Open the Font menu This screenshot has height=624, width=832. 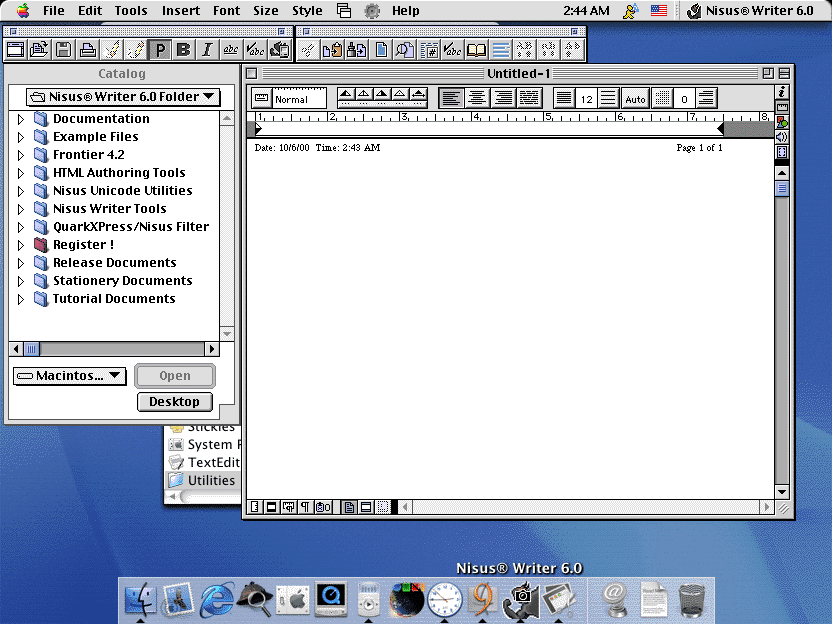227,11
